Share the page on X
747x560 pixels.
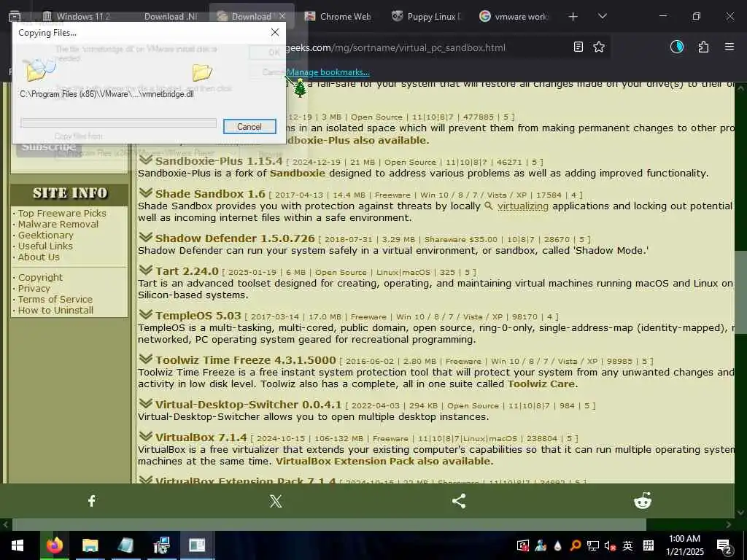[275, 500]
